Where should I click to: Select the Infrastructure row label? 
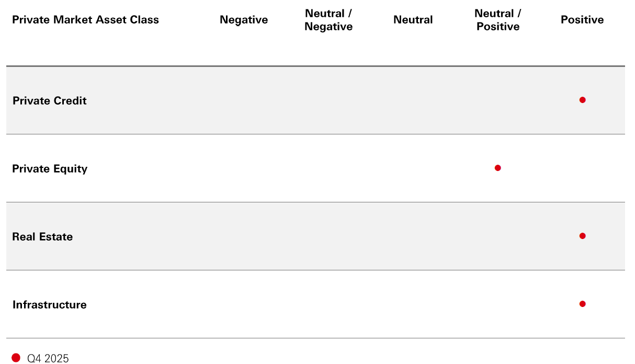(50, 304)
